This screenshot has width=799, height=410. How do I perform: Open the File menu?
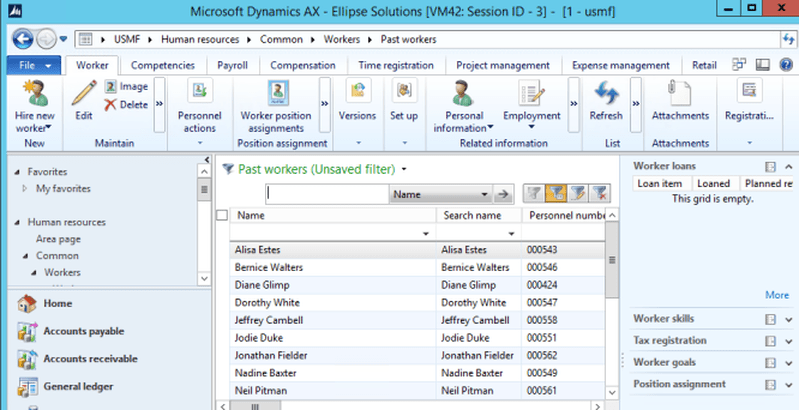(x=34, y=66)
